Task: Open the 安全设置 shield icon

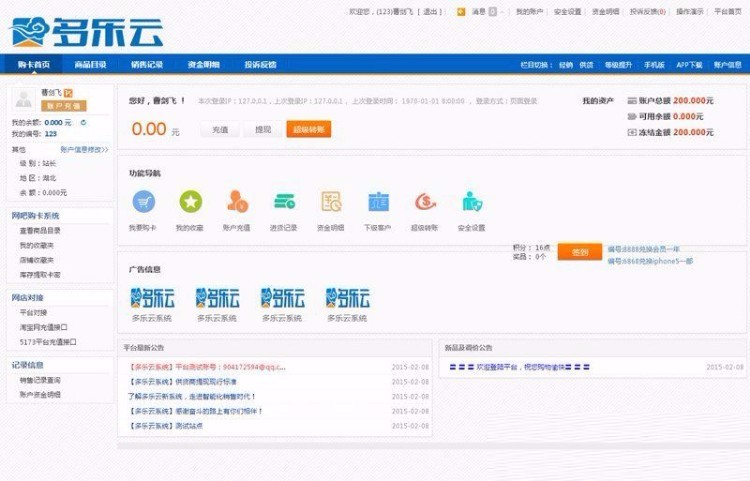Action: point(472,201)
